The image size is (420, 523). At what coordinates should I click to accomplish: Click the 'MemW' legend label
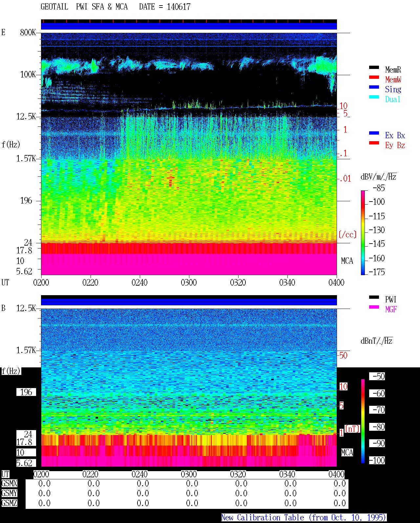click(393, 79)
